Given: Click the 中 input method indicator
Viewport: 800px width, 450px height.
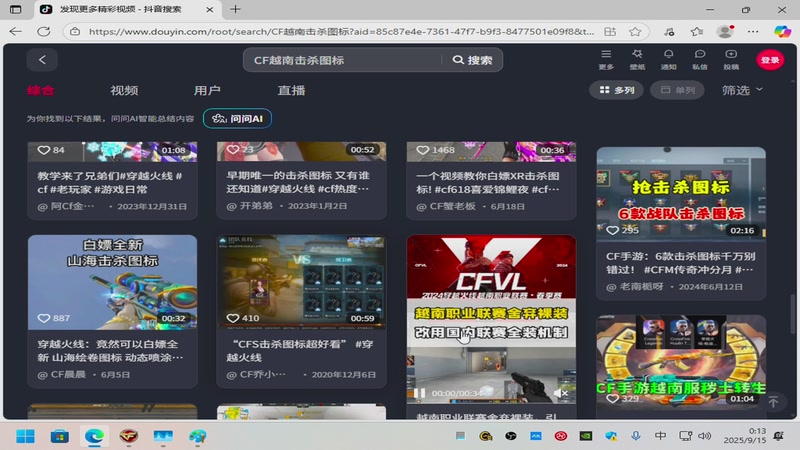Looking at the screenshot, I should point(660,436).
